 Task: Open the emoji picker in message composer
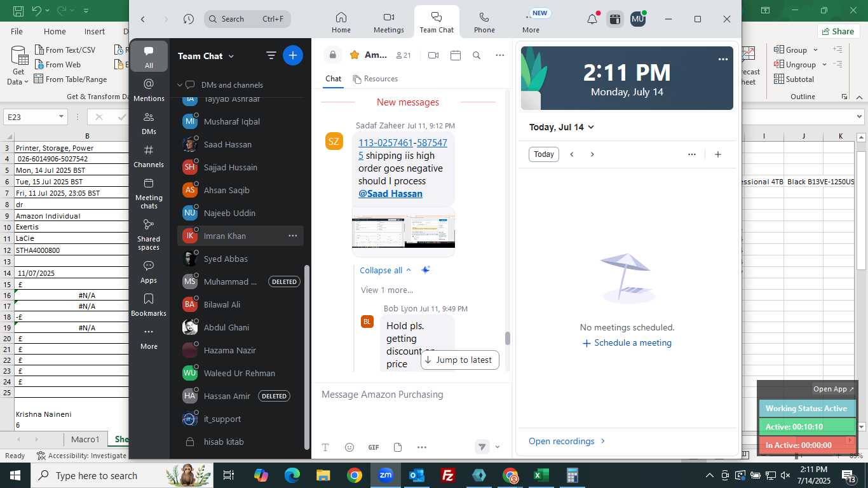(349, 447)
